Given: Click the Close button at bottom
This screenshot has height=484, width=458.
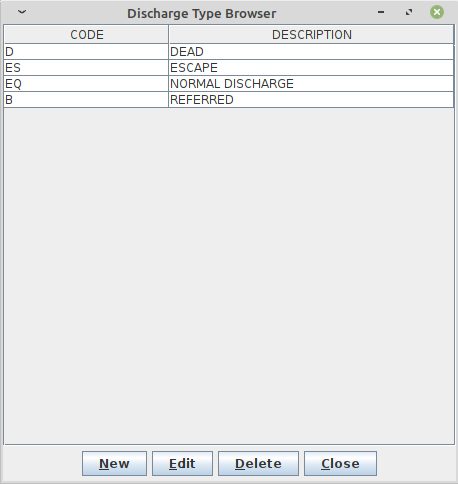Looking at the screenshot, I should click(x=340, y=463).
